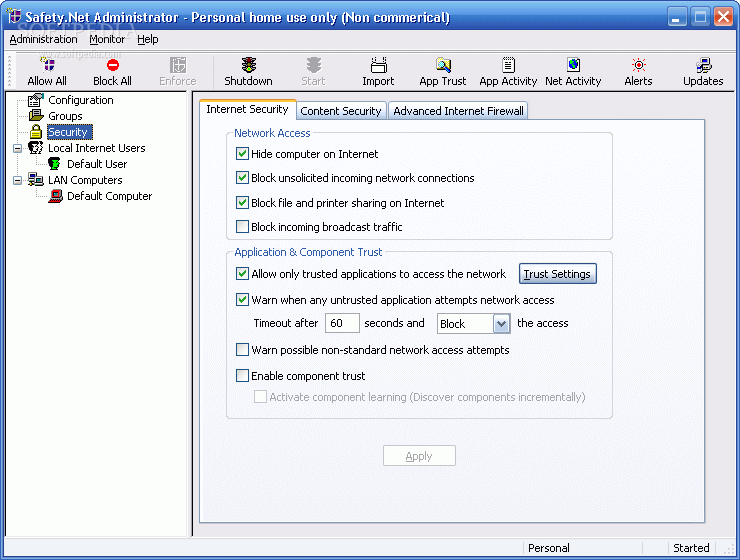
Task: Toggle Warn when untrusted application attempts access
Action: pyautogui.click(x=243, y=300)
